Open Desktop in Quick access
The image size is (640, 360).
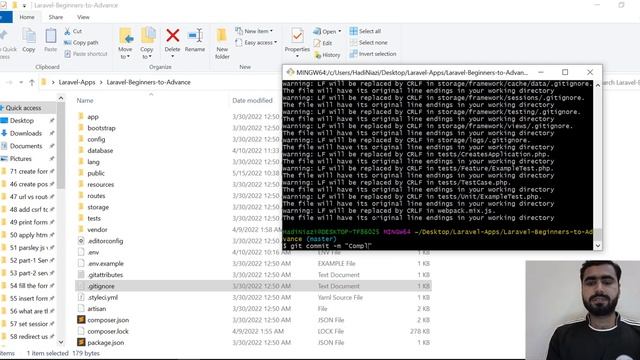(22, 121)
